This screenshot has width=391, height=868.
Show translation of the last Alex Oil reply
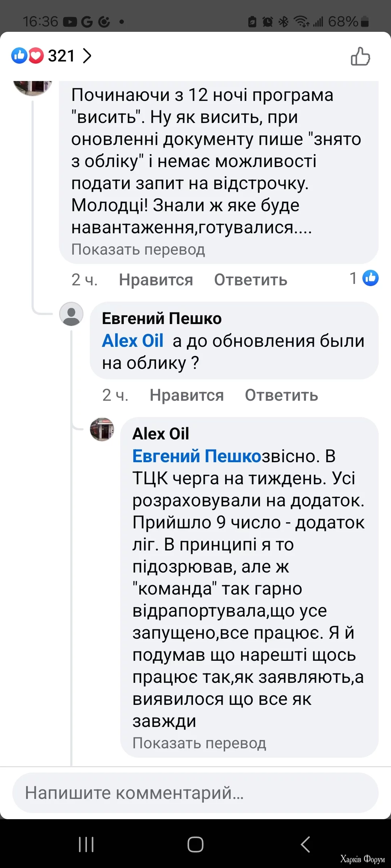[x=199, y=743]
